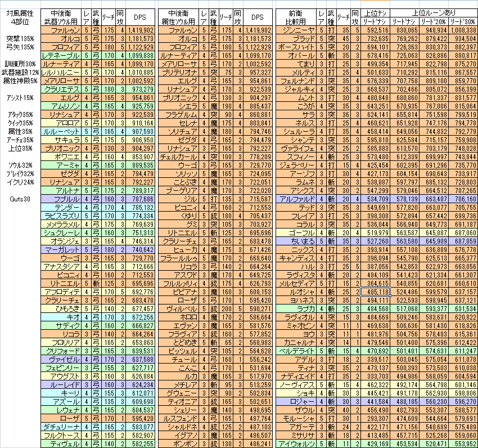
Task: Click the ちいまる name cell
Action: [x=296, y=241]
